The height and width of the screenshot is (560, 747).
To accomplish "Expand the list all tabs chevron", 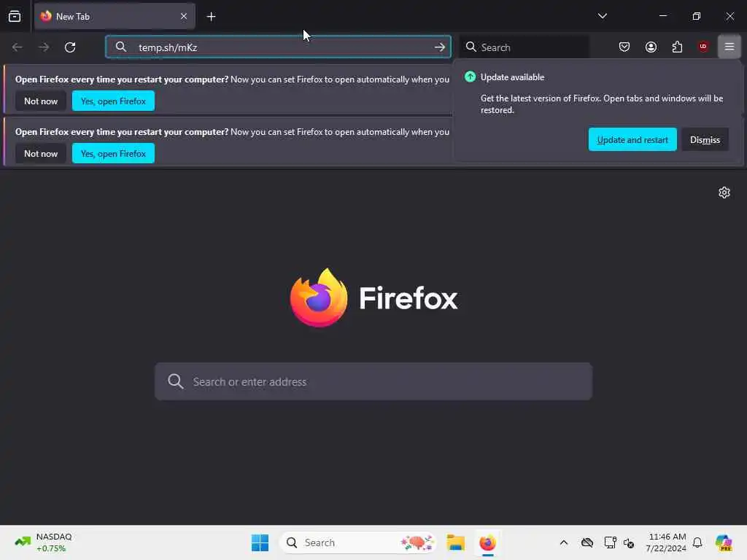I will [x=602, y=16].
